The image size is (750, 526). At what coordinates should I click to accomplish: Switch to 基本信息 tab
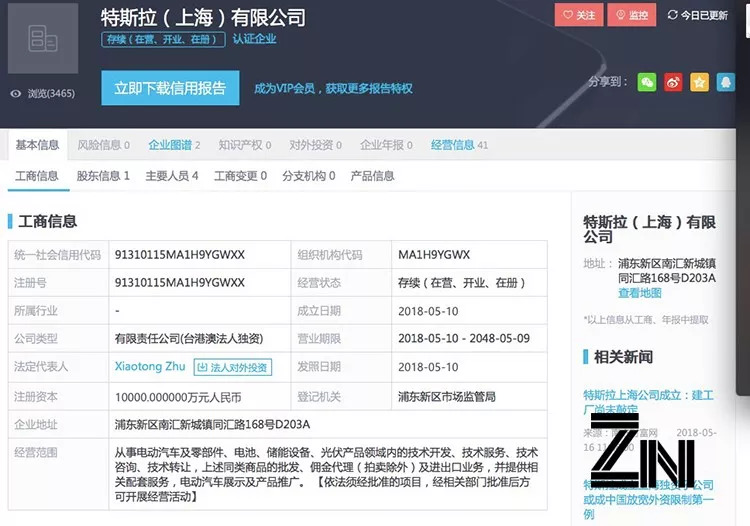tap(37, 144)
